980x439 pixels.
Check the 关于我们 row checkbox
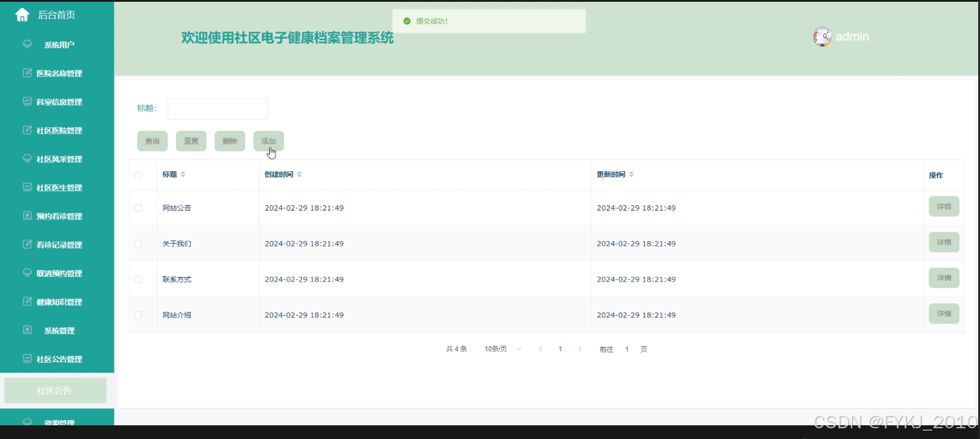(138, 244)
